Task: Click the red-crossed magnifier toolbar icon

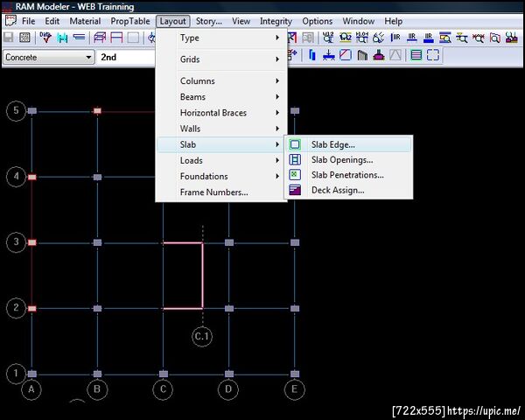Action: [479, 38]
